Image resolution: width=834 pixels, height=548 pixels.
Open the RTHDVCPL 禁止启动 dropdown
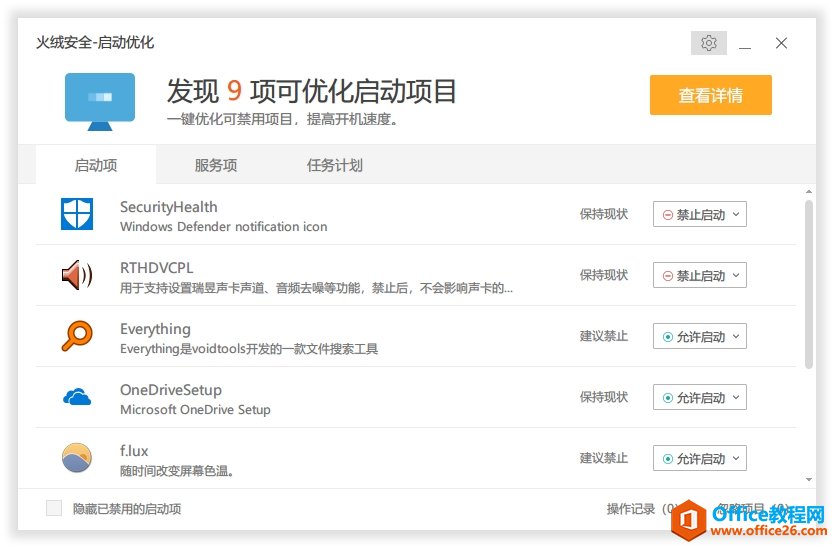coord(699,276)
